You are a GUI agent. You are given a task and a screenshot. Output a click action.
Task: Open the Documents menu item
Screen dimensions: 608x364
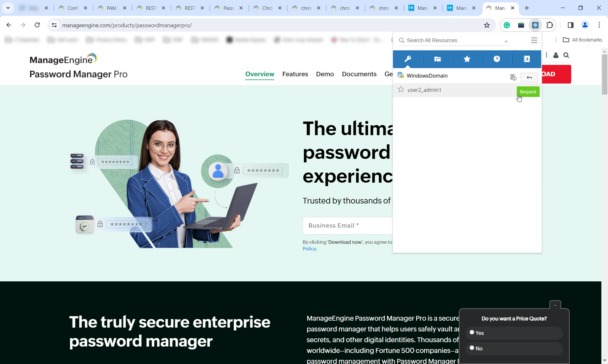(359, 74)
